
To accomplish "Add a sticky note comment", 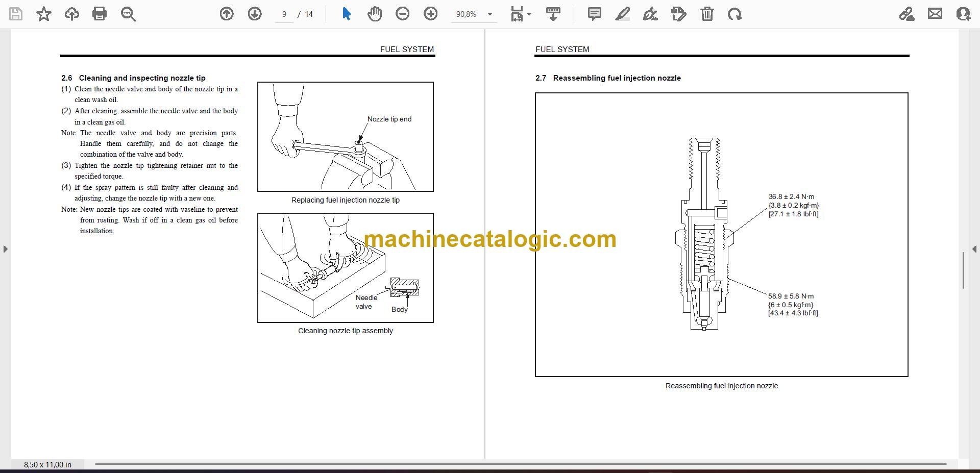I will (595, 14).
